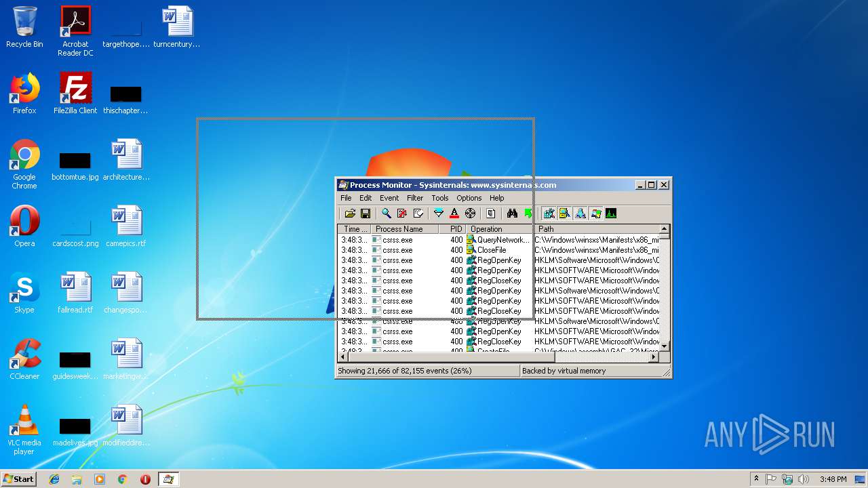
Task: Click the horizontal scrollbar left arrow
Action: [x=343, y=357]
